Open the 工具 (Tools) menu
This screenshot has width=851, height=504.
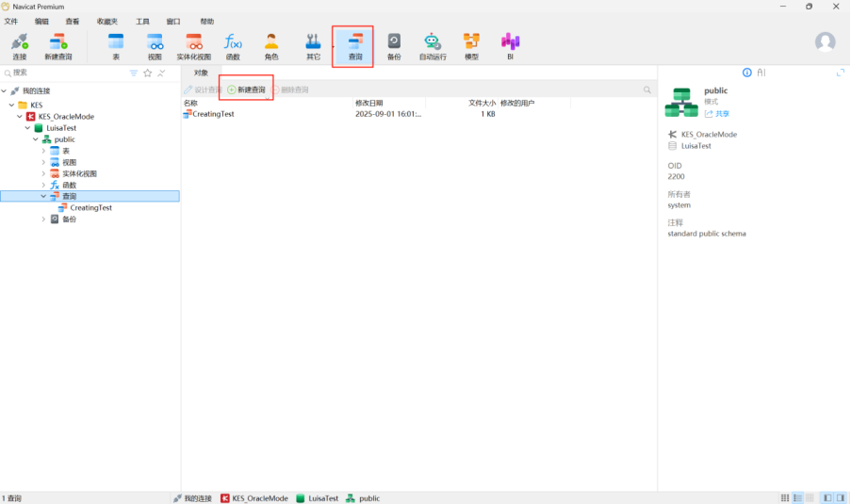pyautogui.click(x=142, y=21)
